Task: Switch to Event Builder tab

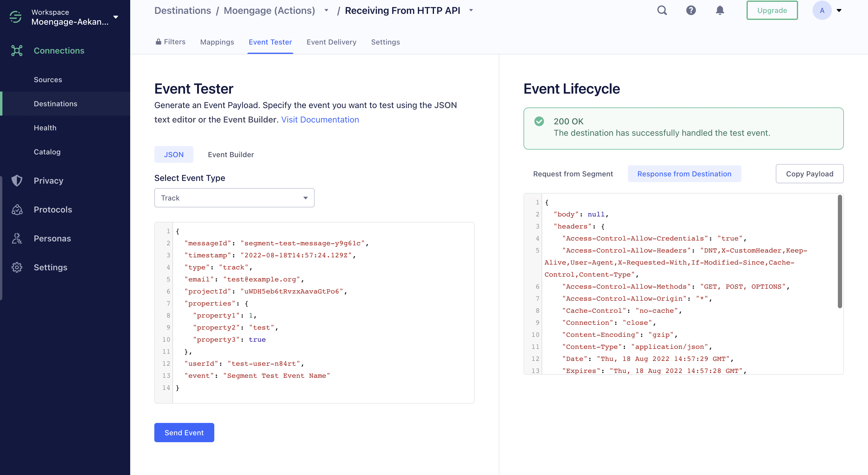Action: [x=231, y=154]
